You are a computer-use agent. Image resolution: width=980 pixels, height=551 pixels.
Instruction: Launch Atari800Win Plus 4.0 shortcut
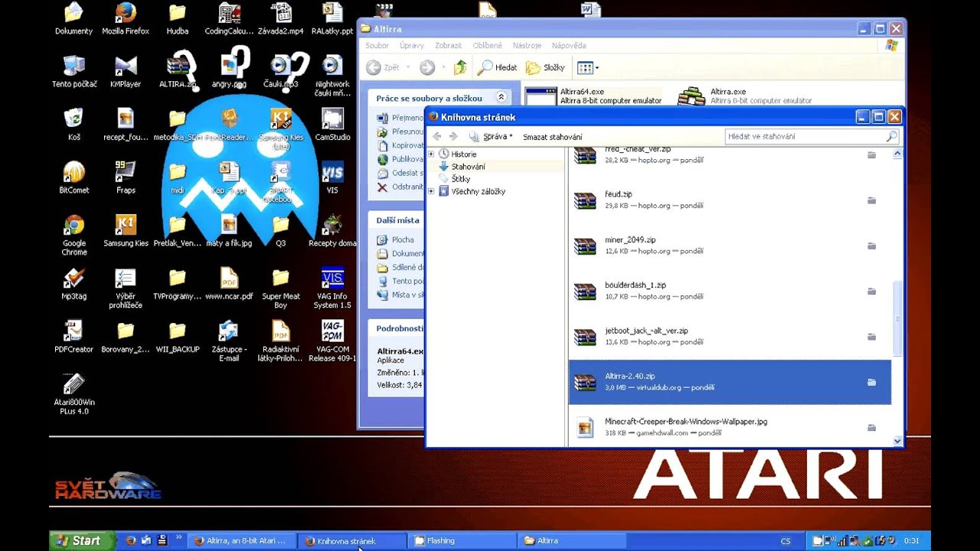(73, 393)
